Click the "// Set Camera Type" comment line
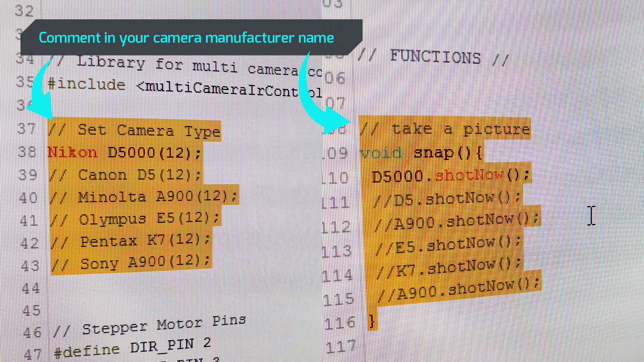 (134, 130)
